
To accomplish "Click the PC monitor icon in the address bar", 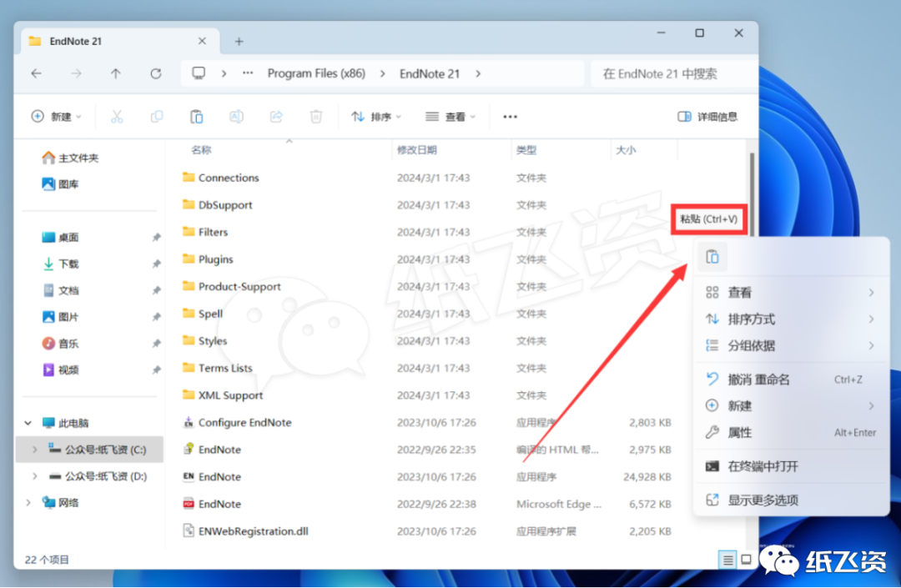I will [199, 73].
